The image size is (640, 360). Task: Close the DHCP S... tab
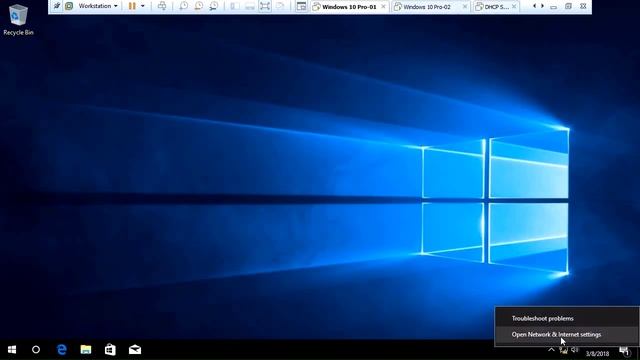point(514,7)
